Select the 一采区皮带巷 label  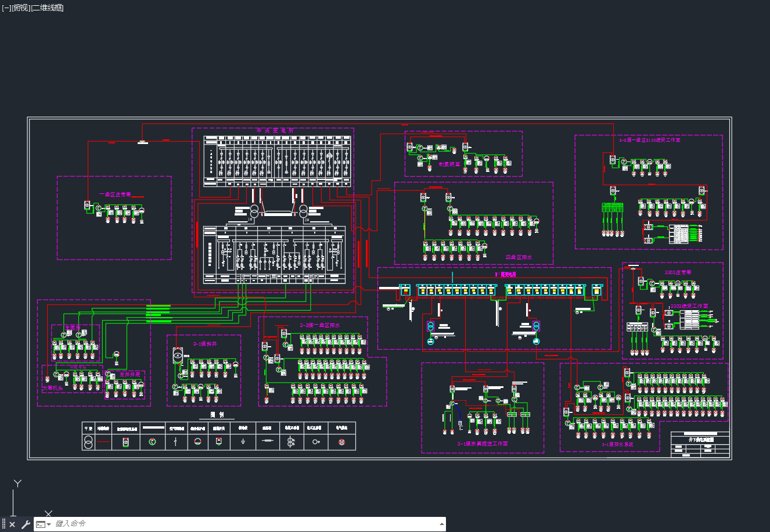(115, 195)
